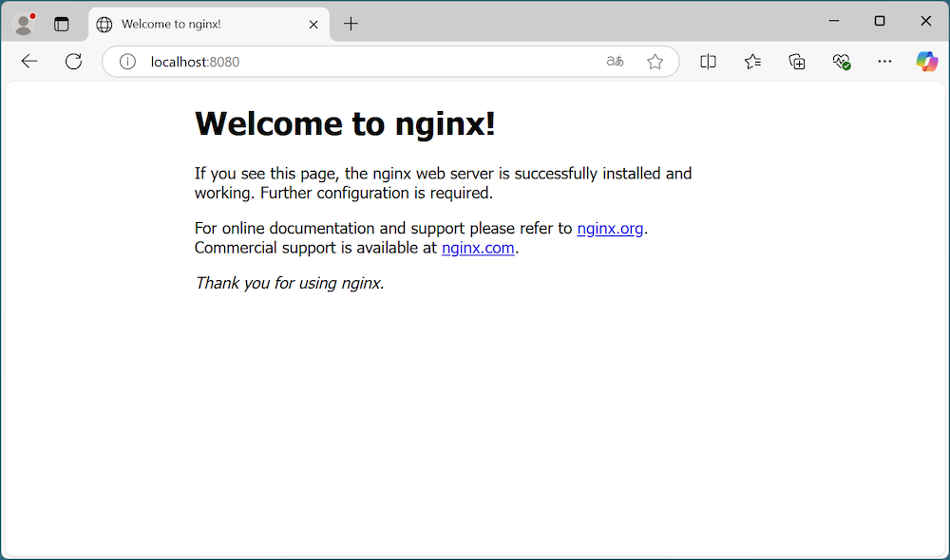
Task: Toggle split screen view
Action: [708, 61]
